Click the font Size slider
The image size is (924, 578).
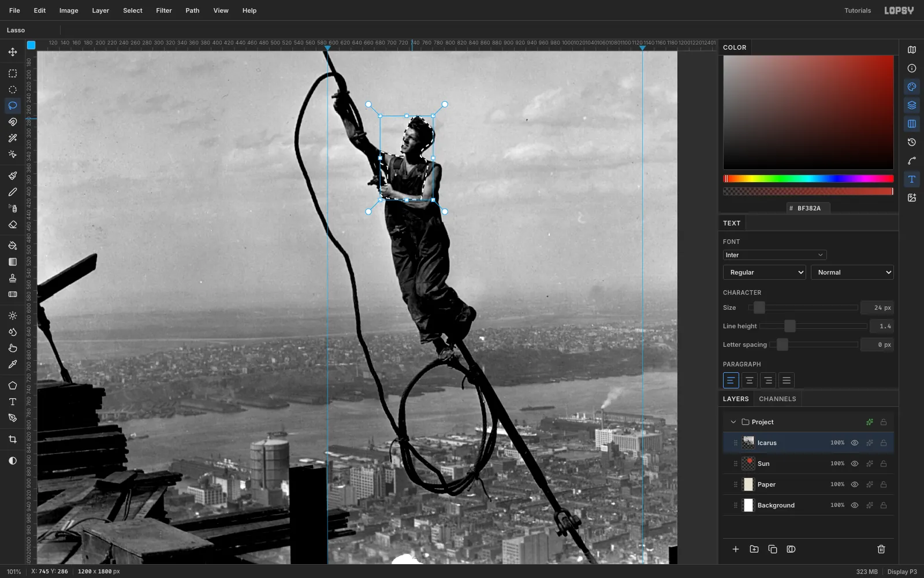(803, 307)
